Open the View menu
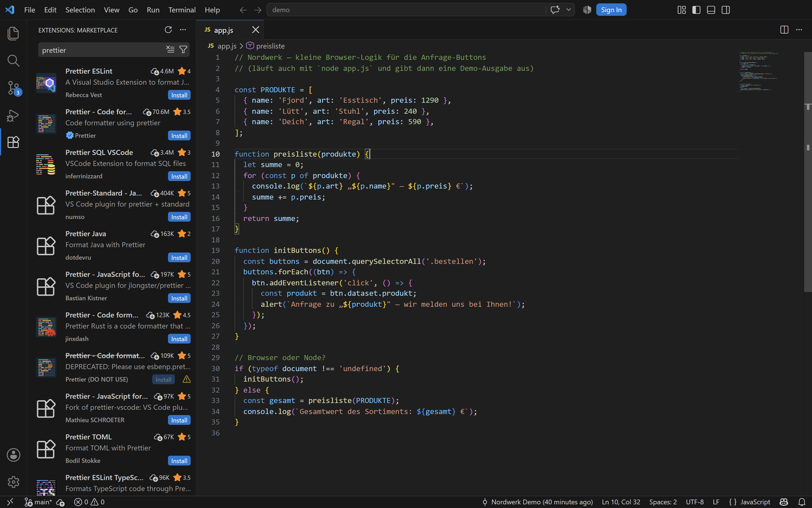812x508 pixels. [x=112, y=10]
